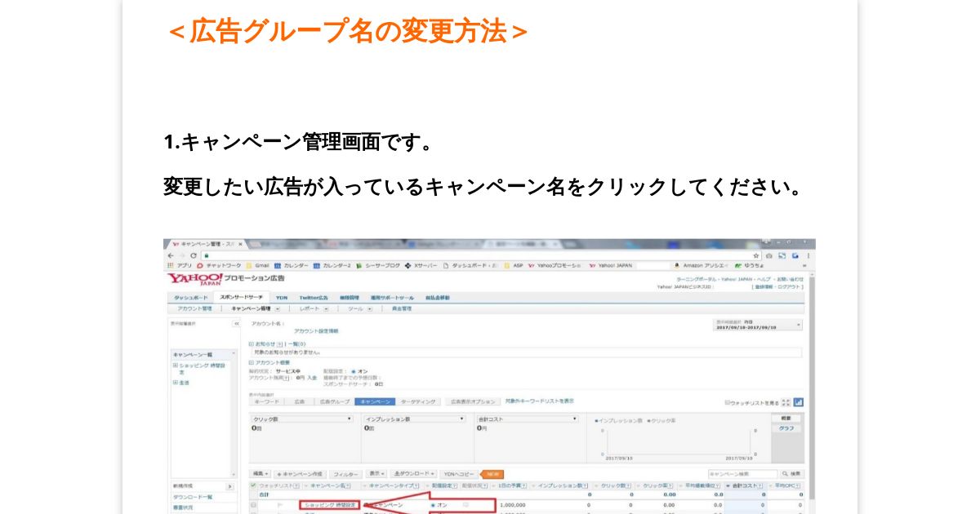Collapse the left panel with « icon
Screen dimensions: 980x514
click(236, 324)
